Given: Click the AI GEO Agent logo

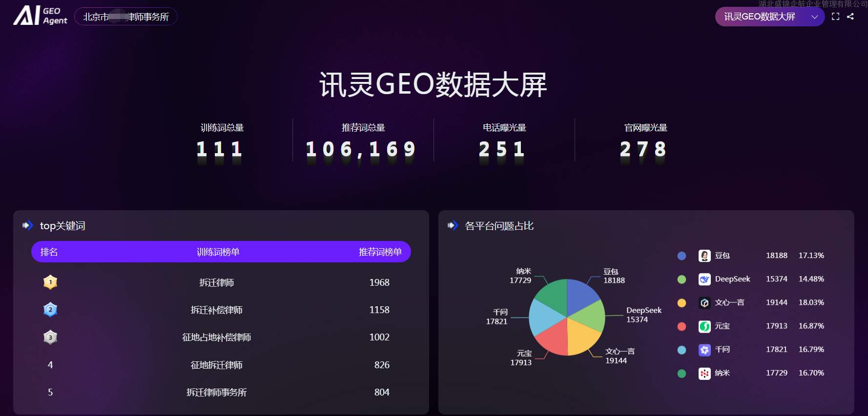Looking at the screenshot, I should tap(40, 16).
